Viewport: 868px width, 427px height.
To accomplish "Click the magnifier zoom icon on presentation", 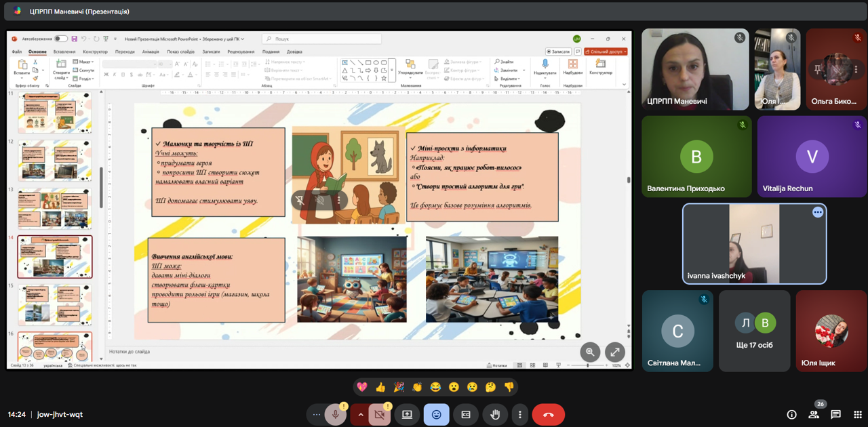I will [590, 352].
